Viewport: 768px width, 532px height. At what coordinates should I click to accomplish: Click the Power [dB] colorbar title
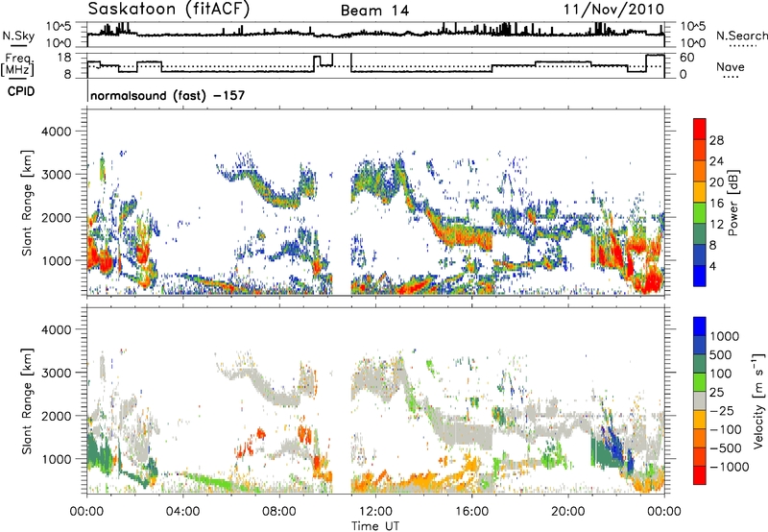732,203
